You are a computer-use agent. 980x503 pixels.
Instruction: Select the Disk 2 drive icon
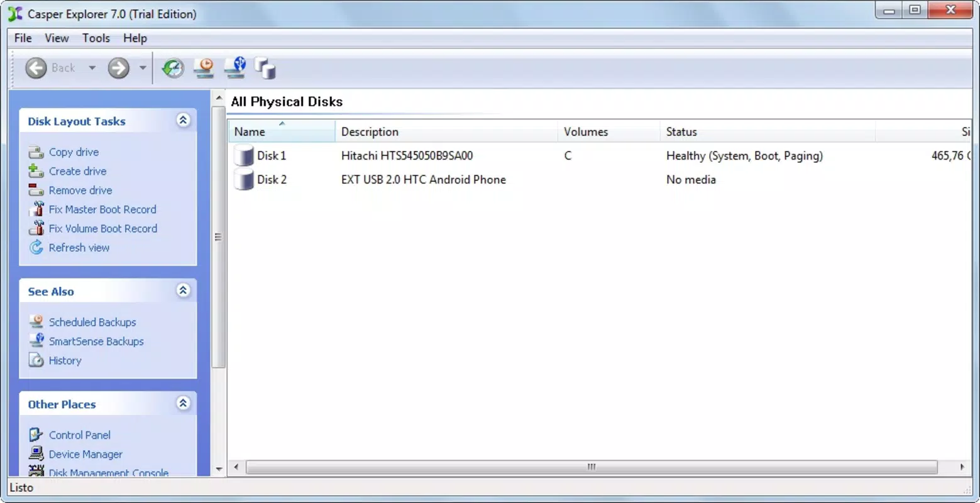(x=243, y=179)
